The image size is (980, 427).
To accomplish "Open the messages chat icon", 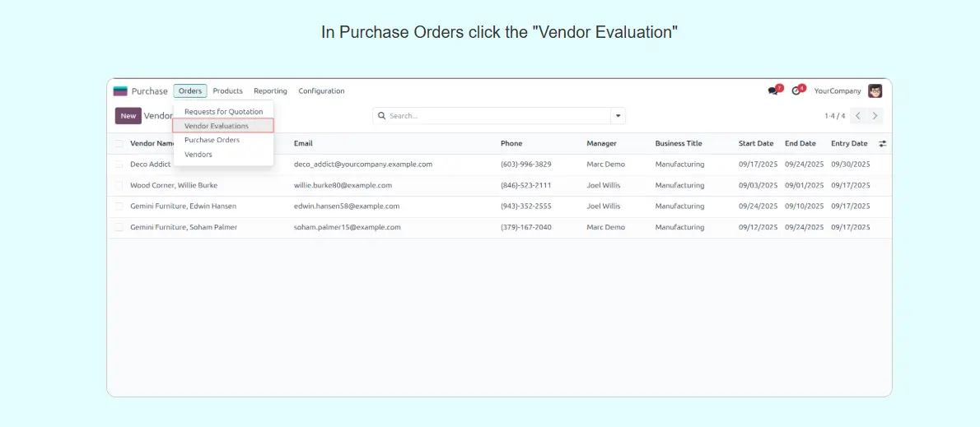I will (773, 91).
